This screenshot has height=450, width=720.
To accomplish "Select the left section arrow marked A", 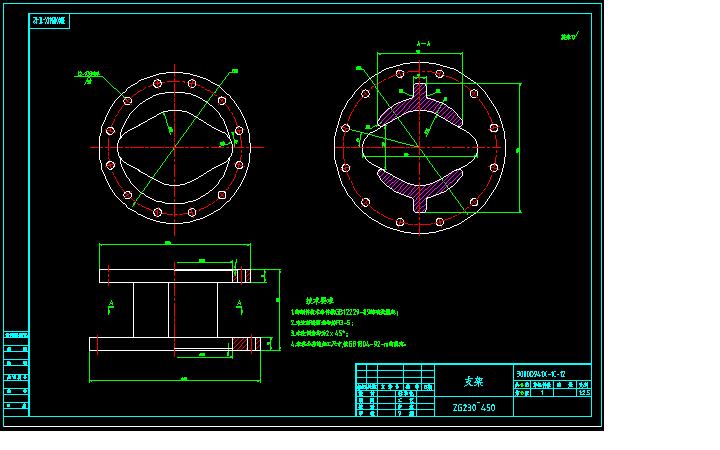I will (x=110, y=304).
